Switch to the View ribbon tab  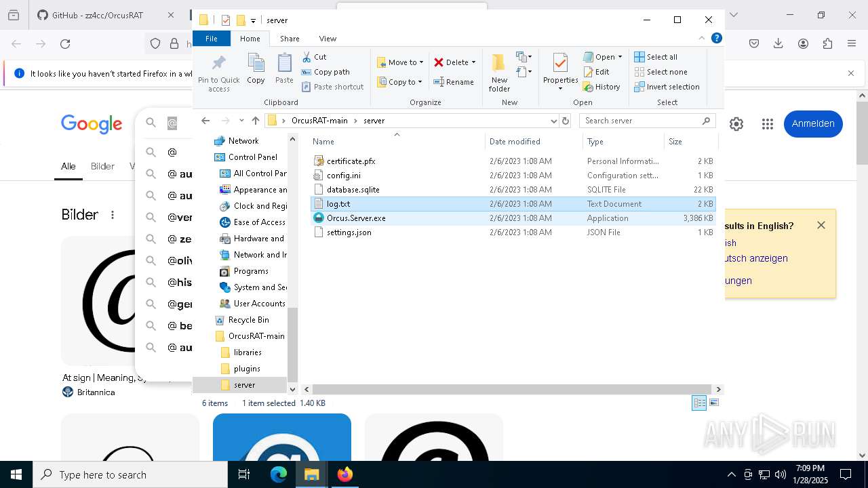coord(328,39)
